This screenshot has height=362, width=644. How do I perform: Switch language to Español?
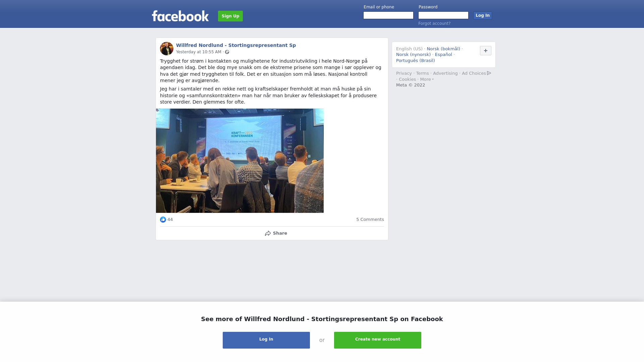(x=443, y=55)
